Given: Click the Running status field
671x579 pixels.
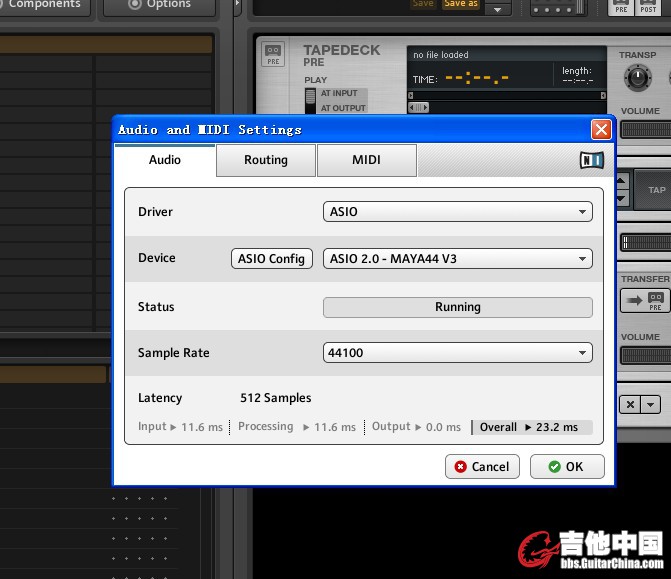Looking at the screenshot, I should 457,307.
